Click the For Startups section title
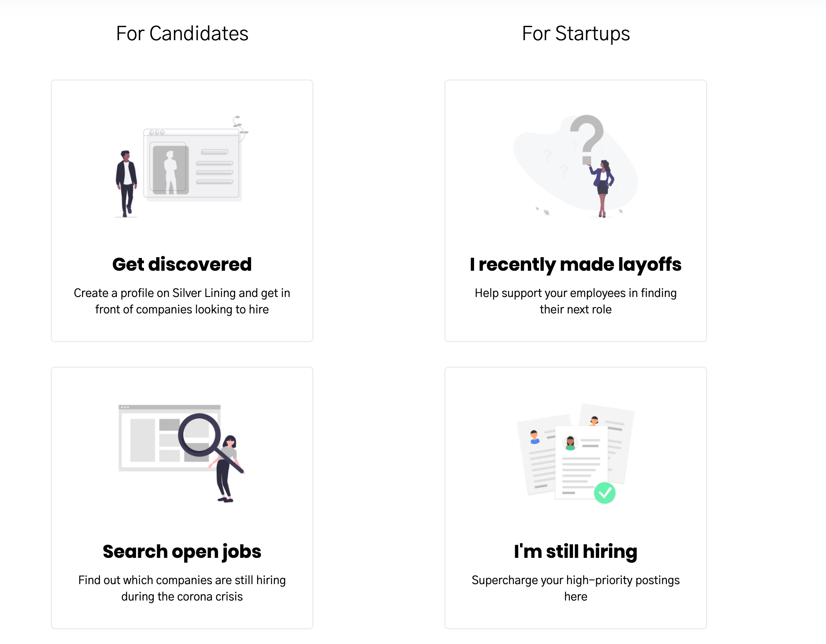Viewport: 826px width, 644px height. point(576,34)
